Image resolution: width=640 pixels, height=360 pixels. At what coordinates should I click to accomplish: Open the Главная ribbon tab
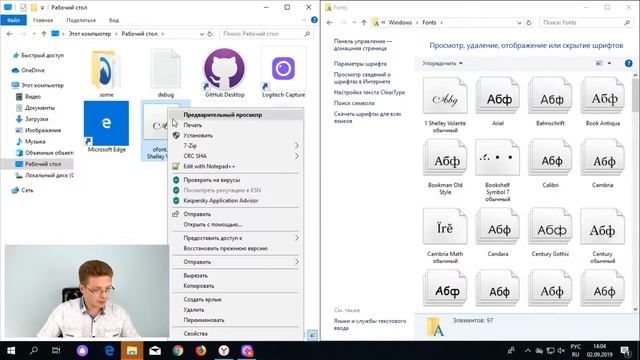pyautogui.click(x=43, y=20)
